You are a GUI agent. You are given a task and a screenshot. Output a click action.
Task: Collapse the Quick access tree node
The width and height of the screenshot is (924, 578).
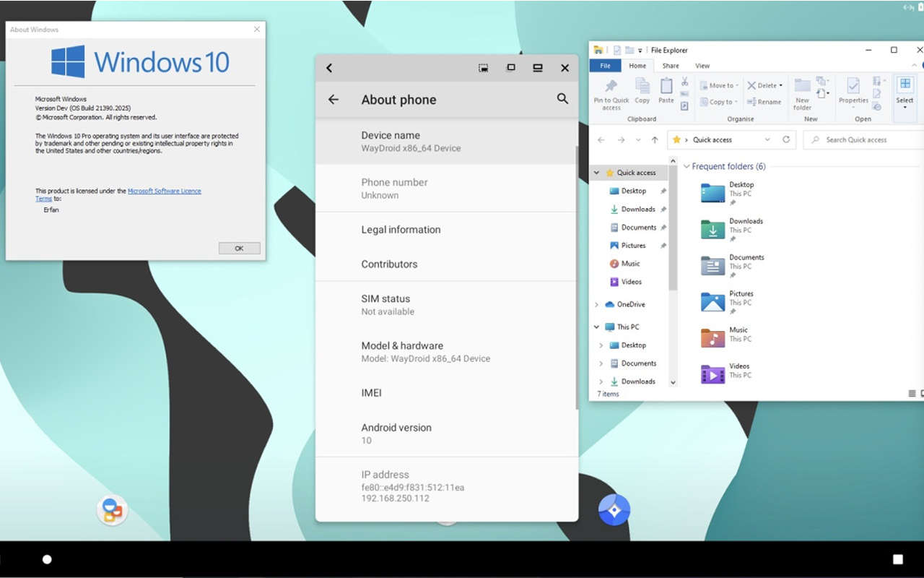tap(596, 173)
